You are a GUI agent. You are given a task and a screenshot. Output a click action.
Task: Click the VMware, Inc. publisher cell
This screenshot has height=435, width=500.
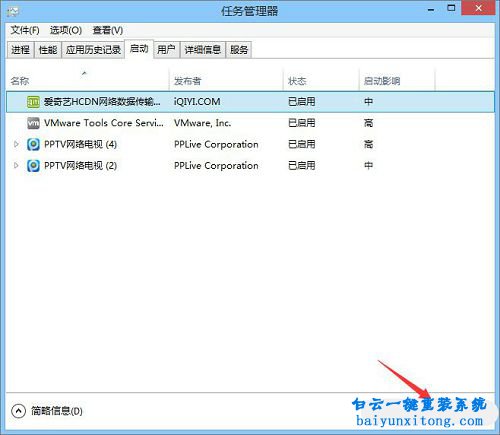pos(202,123)
